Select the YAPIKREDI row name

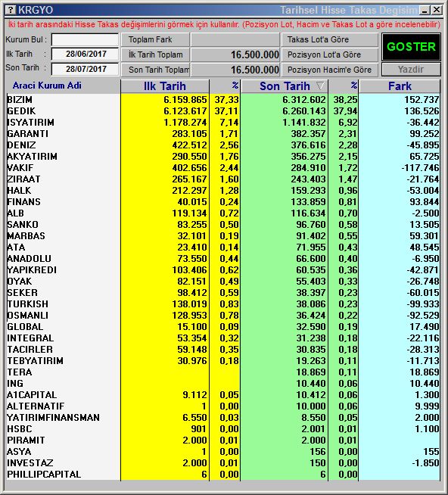(x=32, y=270)
